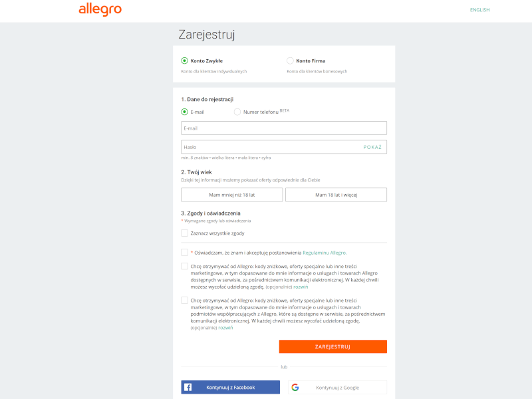The width and height of the screenshot is (532, 399).
Task: Expand first marketing consent with rozwiń
Action: point(292,287)
